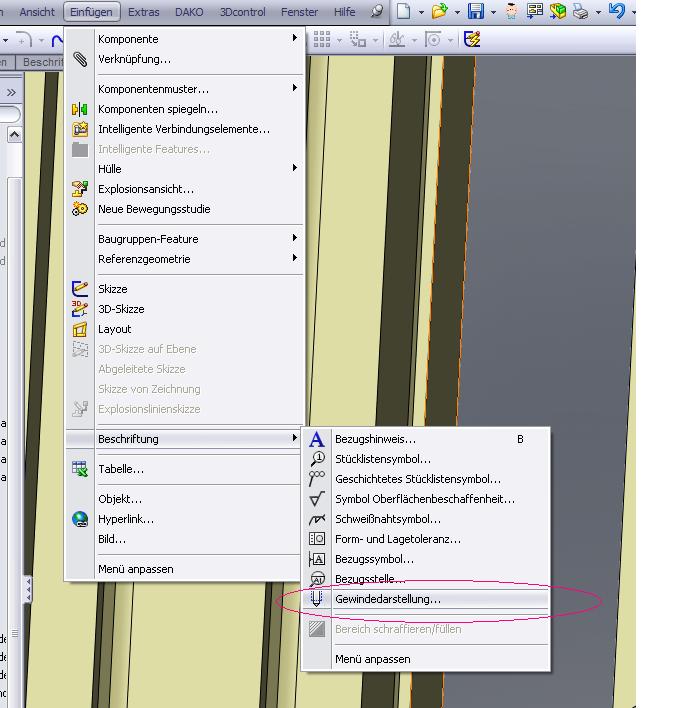Click the Skizze sketch icon
The image size is (682, 708).
coord(80,289)
